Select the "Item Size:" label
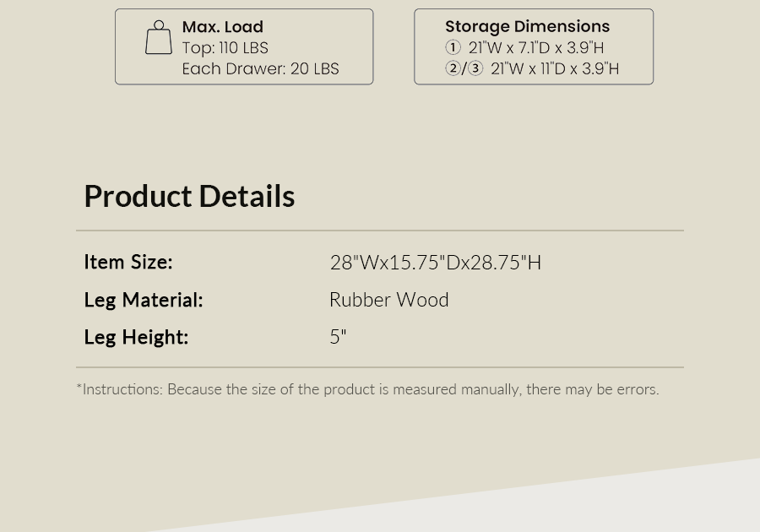Viewport: 760px width, 532px height. [x=128, y=262]
